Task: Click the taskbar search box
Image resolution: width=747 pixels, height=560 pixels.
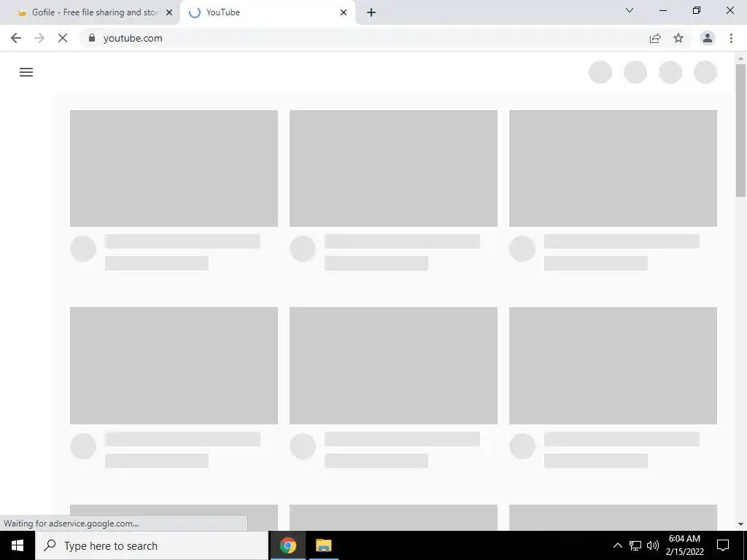Action: click(x=152, y=545)
